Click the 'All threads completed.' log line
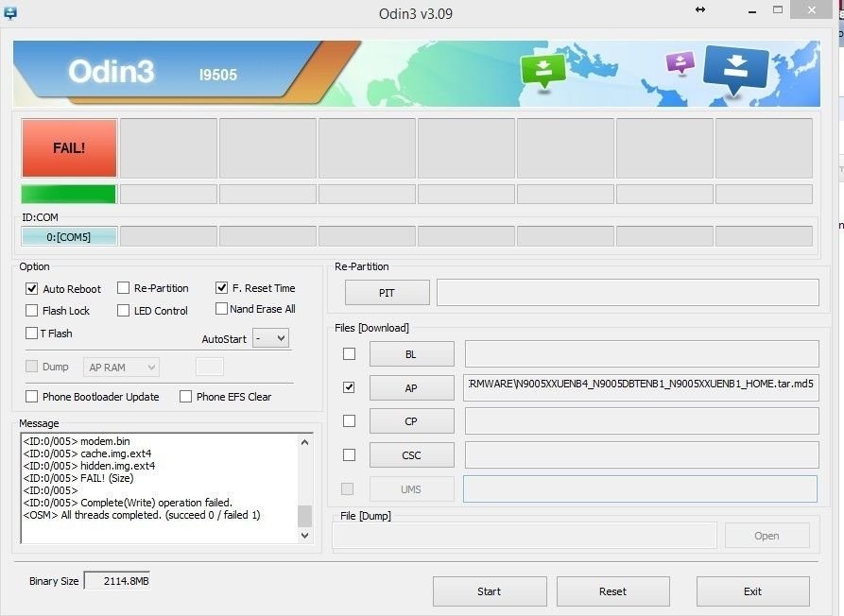Image resolution: width=844 pixels, height=616 pixels. 142,515
